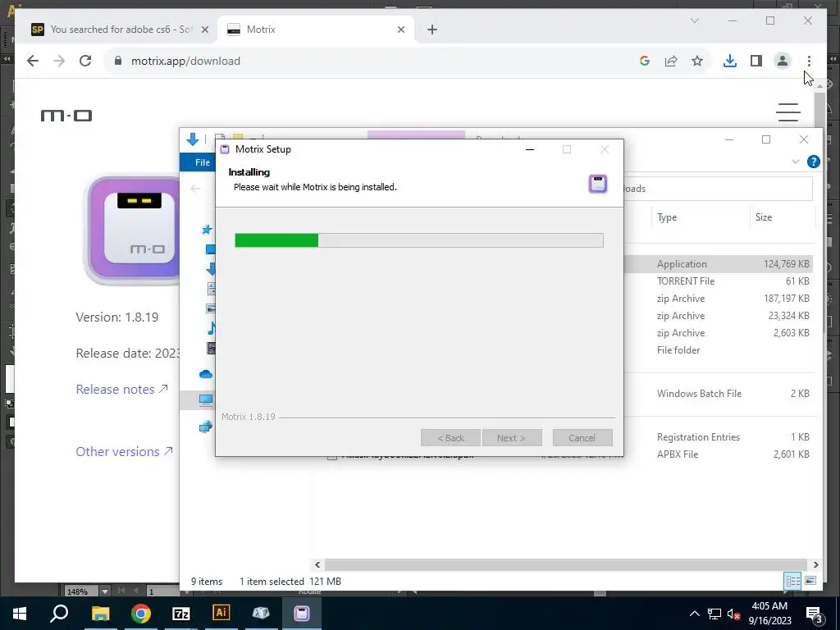Switch Explorer to large icons view

810,582
